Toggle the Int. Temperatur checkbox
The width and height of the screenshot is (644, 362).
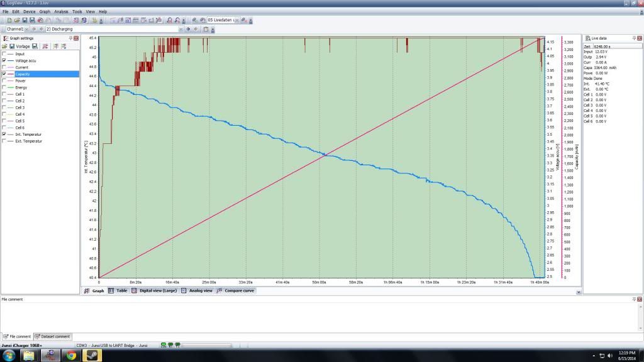point(4,134)
